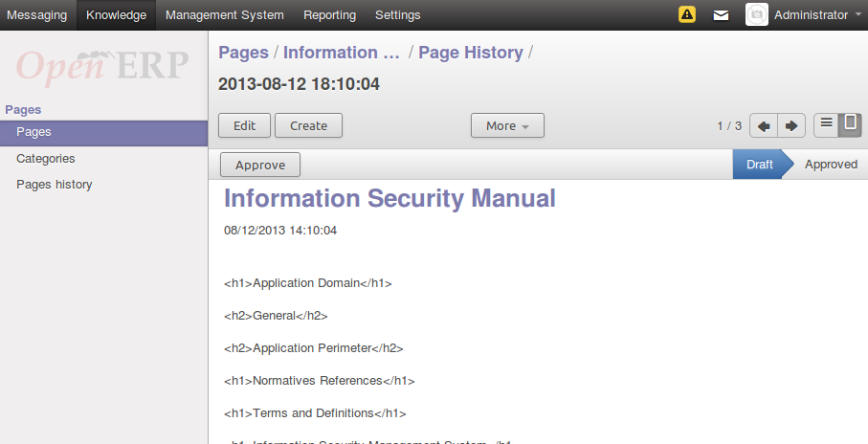Open the Management System menu
Image resolution: width=868 pixels, height=444 pixels.
click(224, 14)
